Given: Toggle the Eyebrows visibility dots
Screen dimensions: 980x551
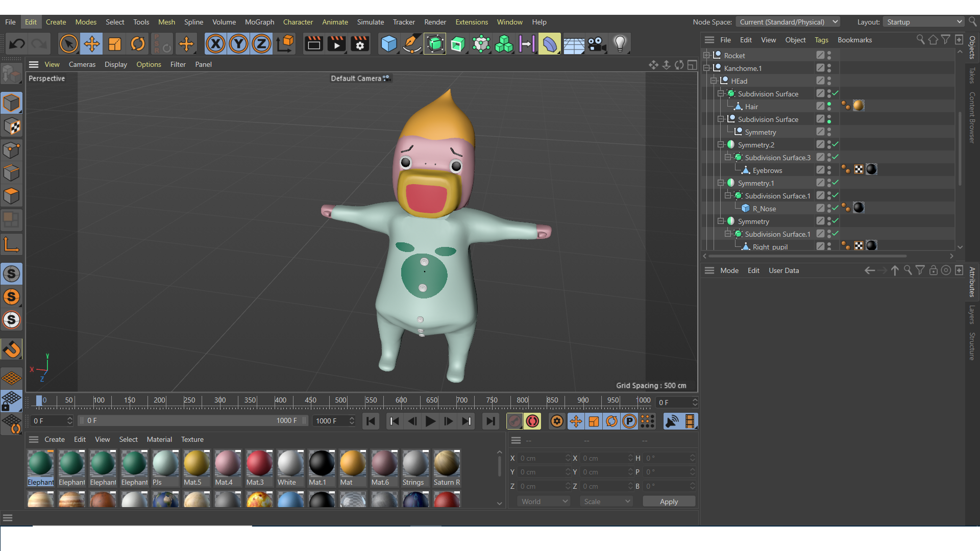Looking at the screenshot, I should tap(829, 170).
